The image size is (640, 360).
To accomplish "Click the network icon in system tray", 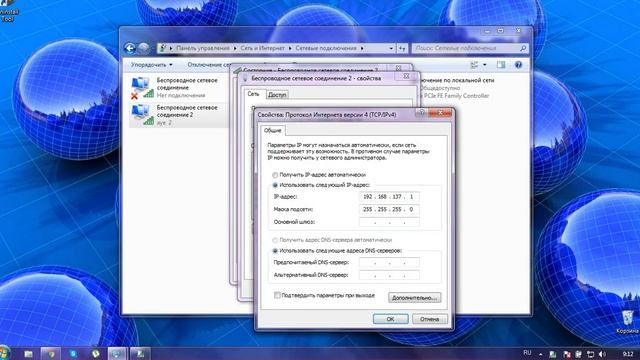I will click(590, 354).
